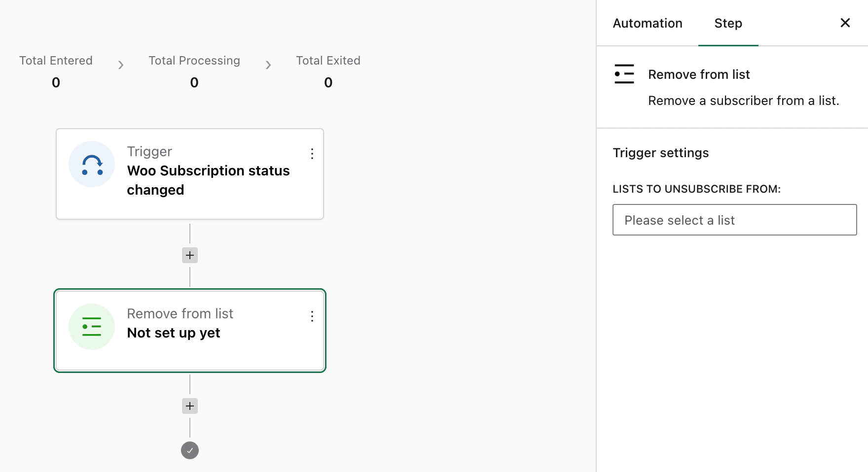
Task: Switch to the Automation tab
Action: point(647,23)
